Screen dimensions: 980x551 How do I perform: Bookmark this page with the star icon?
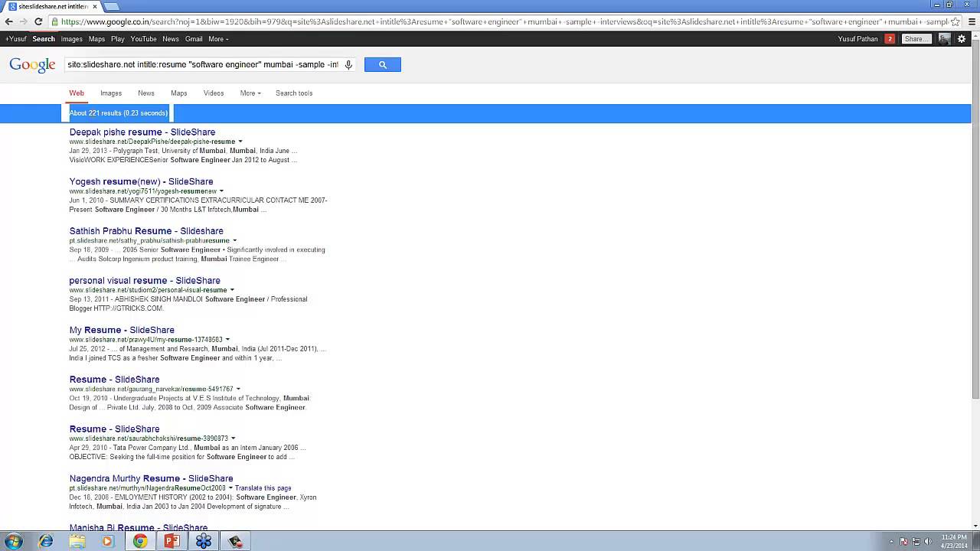[955, 21]
